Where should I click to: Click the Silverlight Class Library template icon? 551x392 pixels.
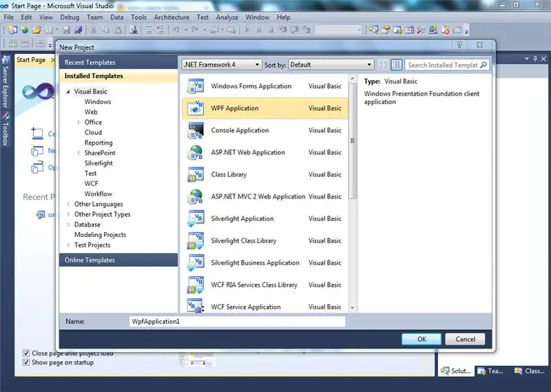pos(196,241)
